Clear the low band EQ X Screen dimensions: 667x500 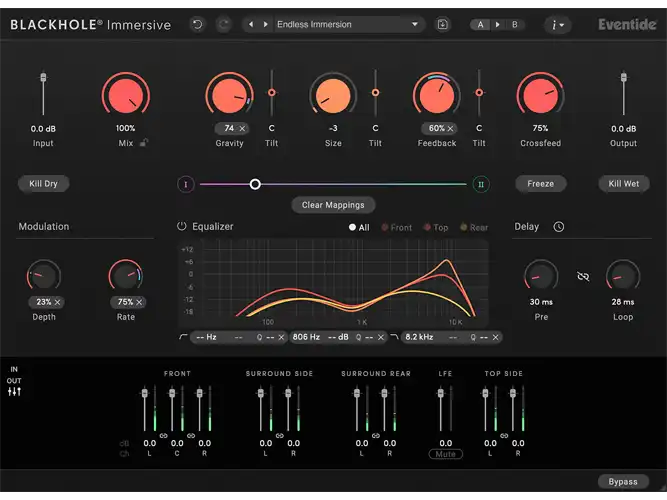(281, 337)
